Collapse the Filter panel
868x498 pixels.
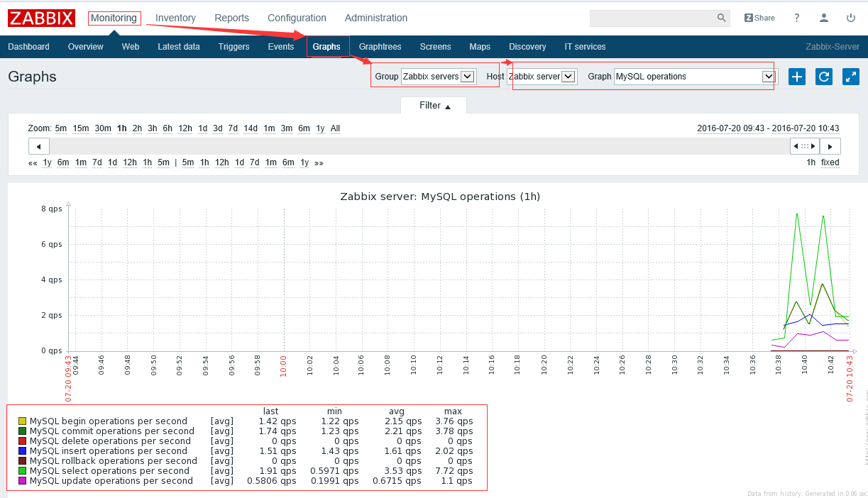(433, 105)
